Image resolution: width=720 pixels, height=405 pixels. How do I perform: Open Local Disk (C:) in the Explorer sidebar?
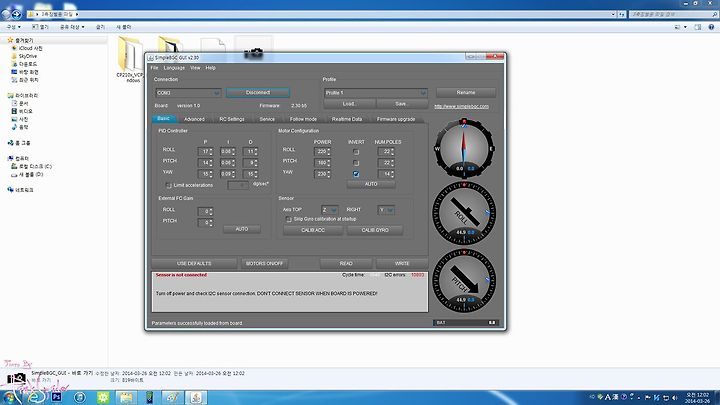tap(32, 166)
